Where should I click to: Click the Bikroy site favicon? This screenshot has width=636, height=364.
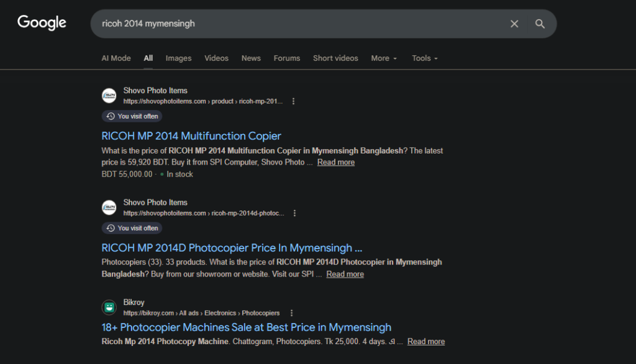click(109, 307)
